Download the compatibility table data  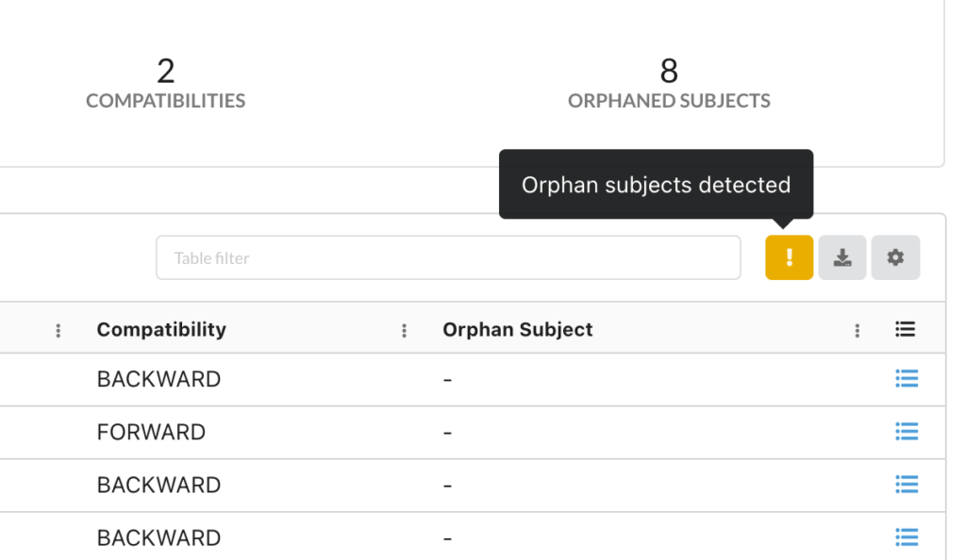coord(841,257)
